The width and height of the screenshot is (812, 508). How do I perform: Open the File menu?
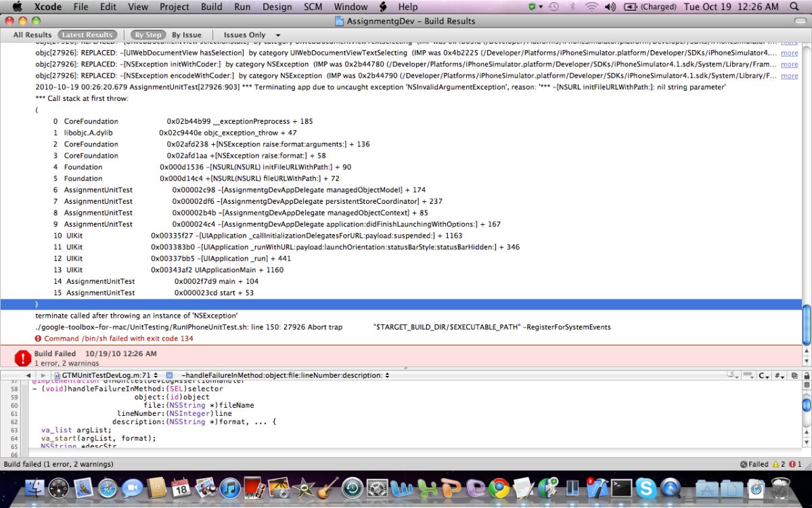click(x=81, y=7)
